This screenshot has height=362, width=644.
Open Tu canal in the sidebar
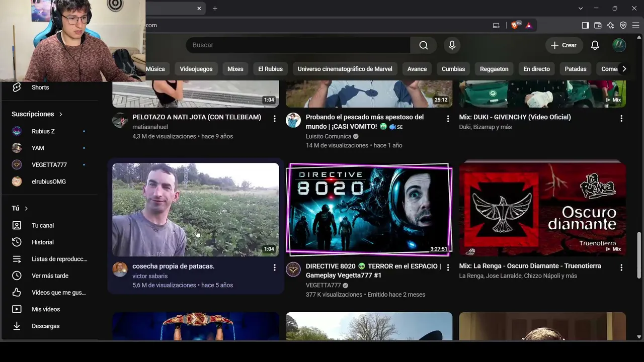pos(43,226)
